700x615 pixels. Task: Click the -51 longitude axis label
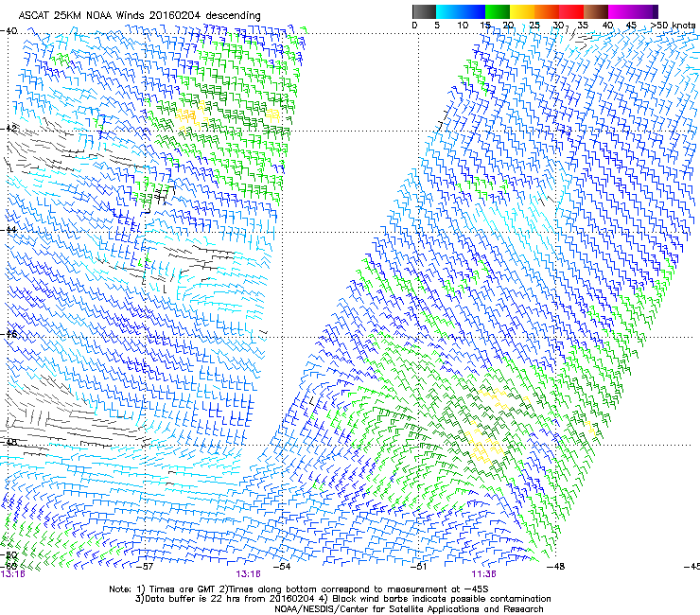pos(418,567)
